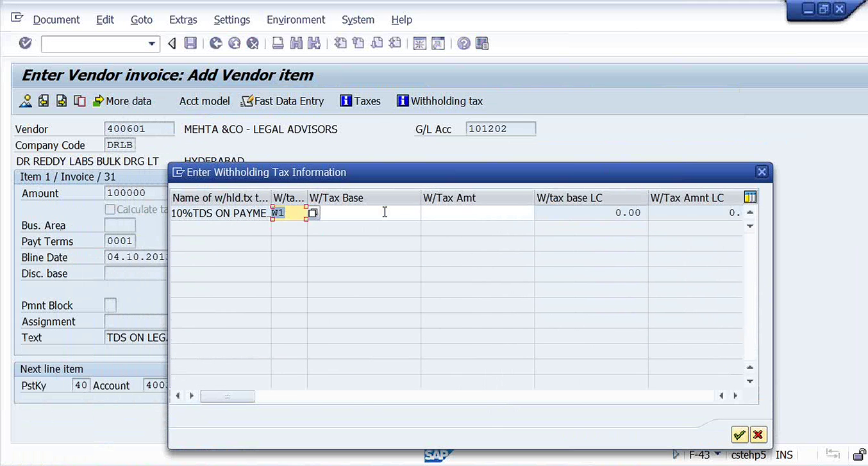This screenshot has width=868, height=466.
Task: Open the F-43 transaction dropdown in the status bar
Action: [717, 455]
